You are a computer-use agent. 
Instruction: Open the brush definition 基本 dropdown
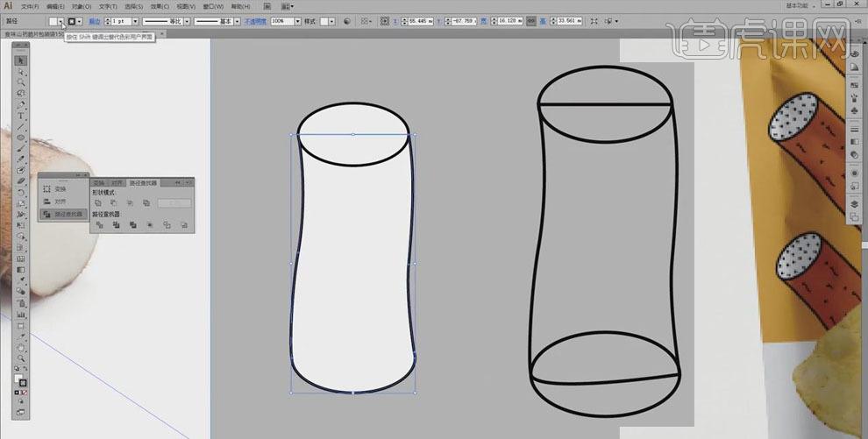tap(237, 22)
